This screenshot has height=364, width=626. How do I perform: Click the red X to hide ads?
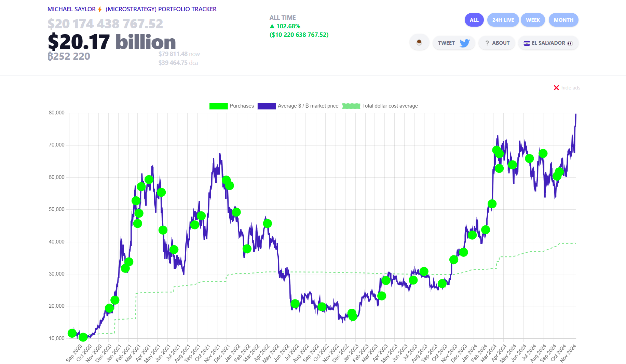[x=556, y=87]
